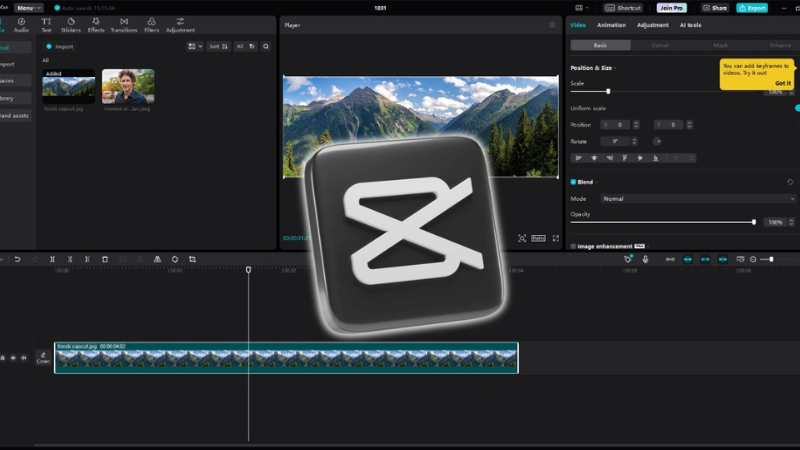Split clip at playhead
The image size is (800, 450).
[x=52, y=259]
